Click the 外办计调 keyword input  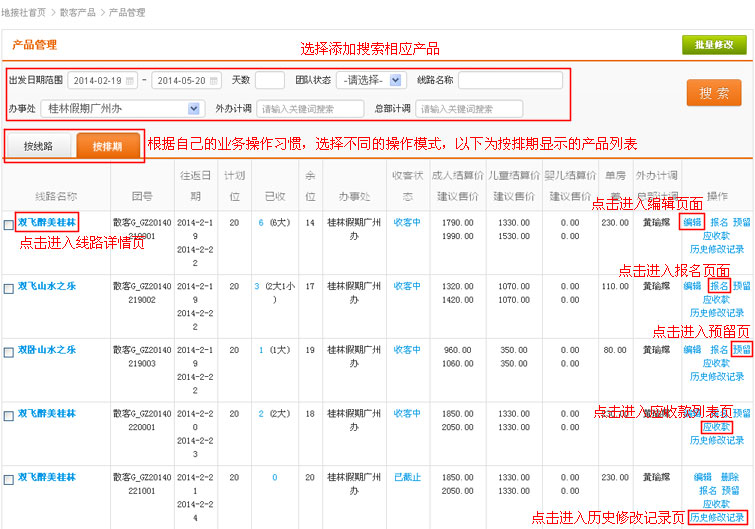[310, 109]
